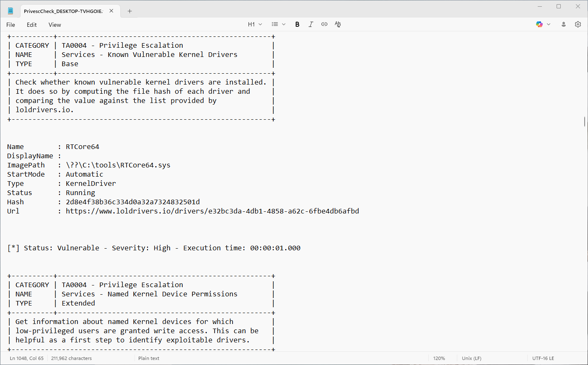
Task: Open Copilot from the toolbar
Action: click(x=539, y=24)
